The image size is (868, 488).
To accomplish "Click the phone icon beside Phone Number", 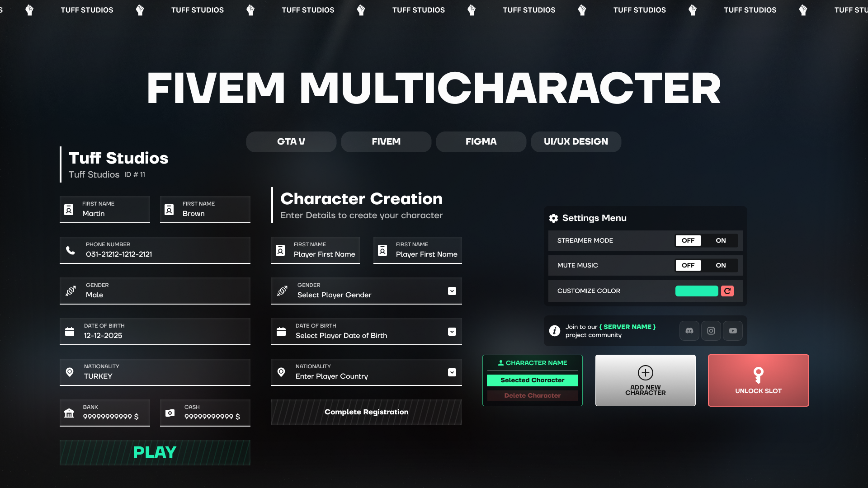I will tap(71, 250).
